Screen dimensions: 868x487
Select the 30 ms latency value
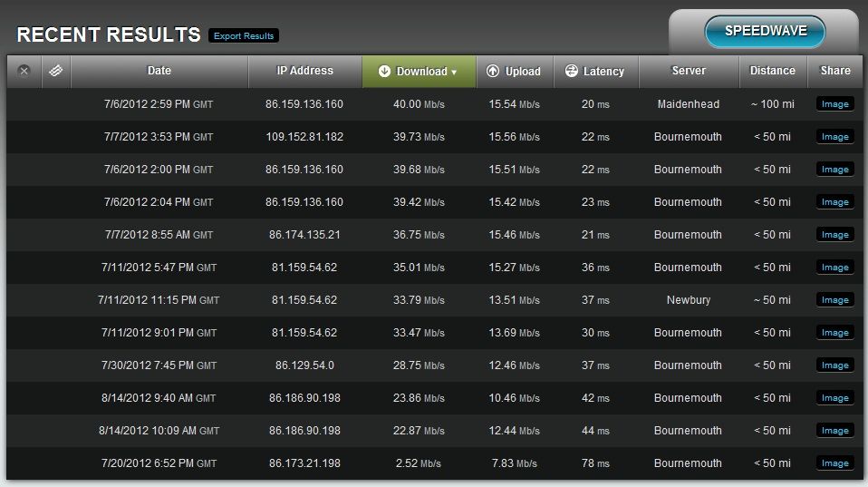click(x=595, y=333)
